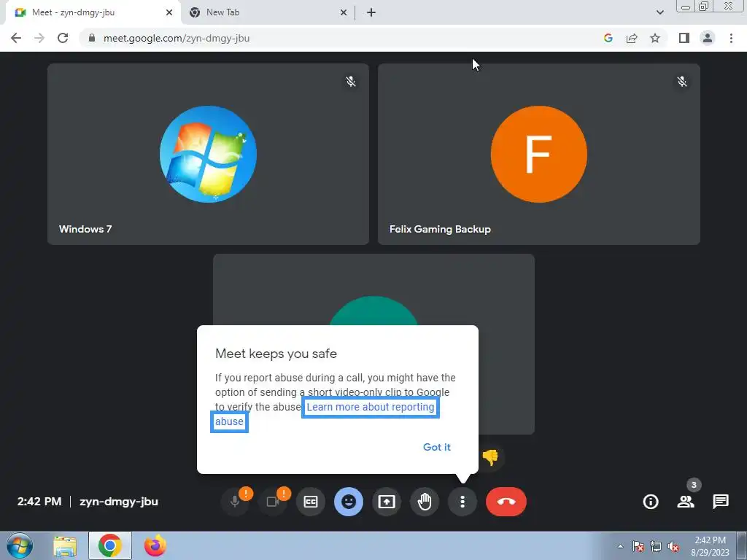Raise hand using the hand icon

[x=425, y=502]
